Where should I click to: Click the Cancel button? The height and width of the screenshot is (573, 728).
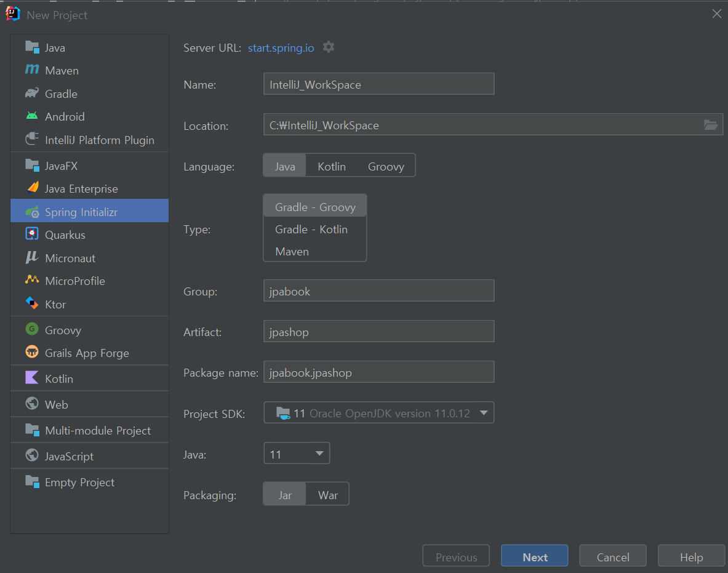pos(613,556)
